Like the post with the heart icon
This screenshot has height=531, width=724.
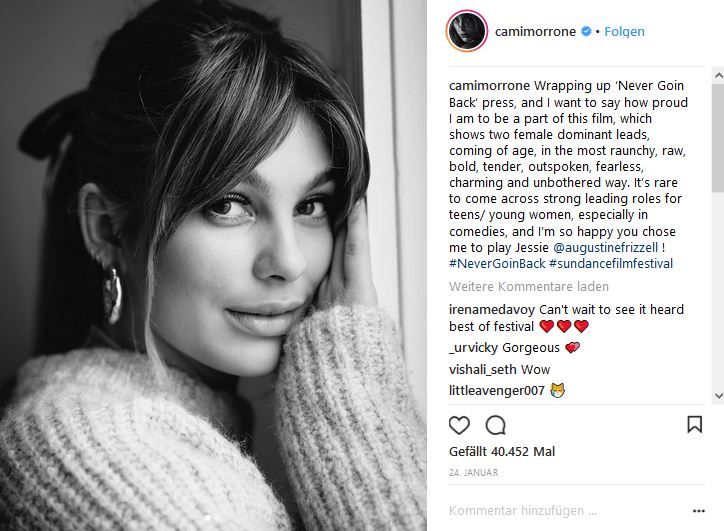[x=459, y=425]
